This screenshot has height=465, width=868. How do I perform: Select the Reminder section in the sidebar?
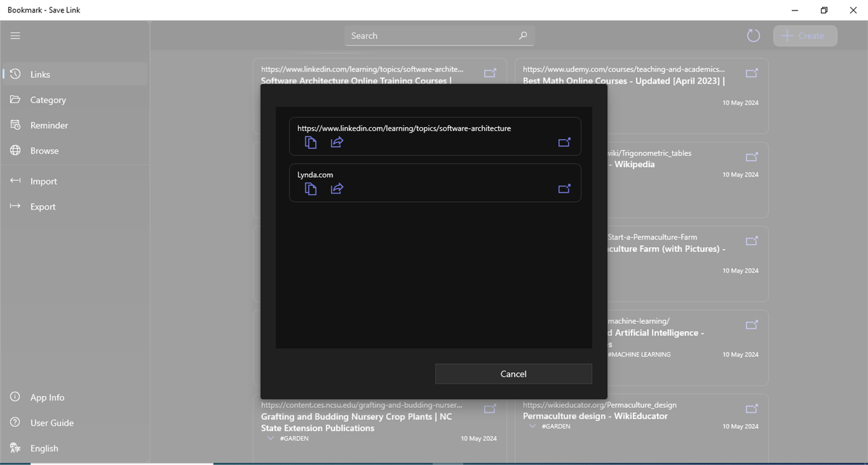coord(49,125)
